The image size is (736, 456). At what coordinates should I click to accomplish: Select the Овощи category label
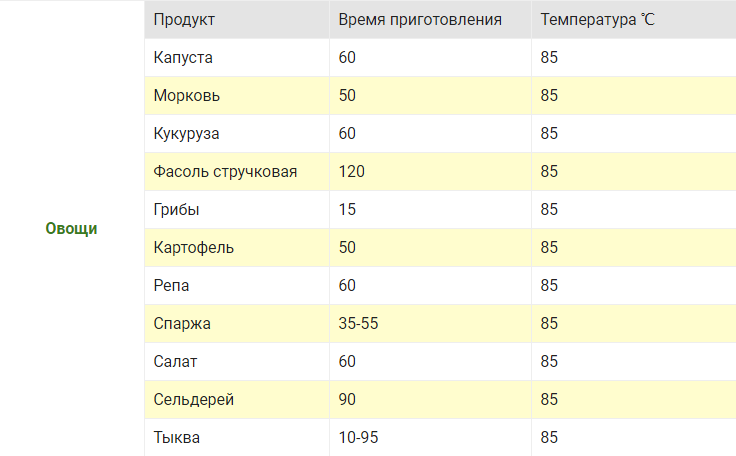click(x=71, y=229)
